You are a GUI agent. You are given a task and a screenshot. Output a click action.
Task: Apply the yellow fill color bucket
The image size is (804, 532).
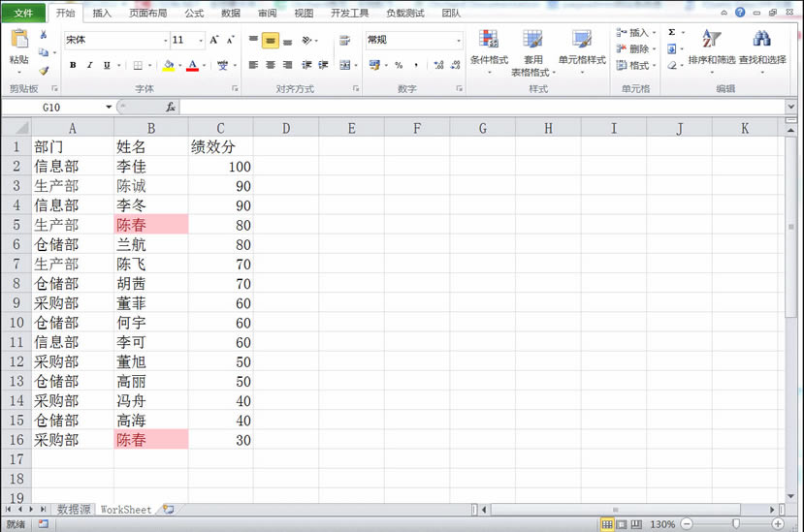[168, 65]
